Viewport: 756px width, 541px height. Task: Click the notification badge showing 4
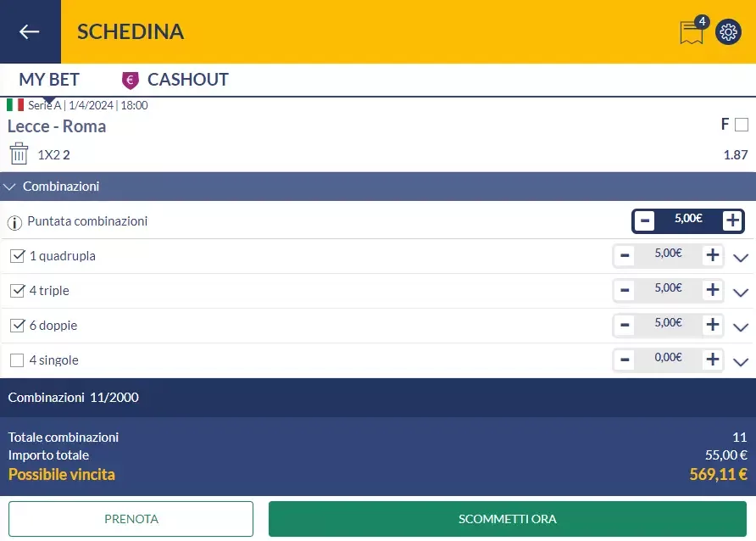[x=702, y=22]
